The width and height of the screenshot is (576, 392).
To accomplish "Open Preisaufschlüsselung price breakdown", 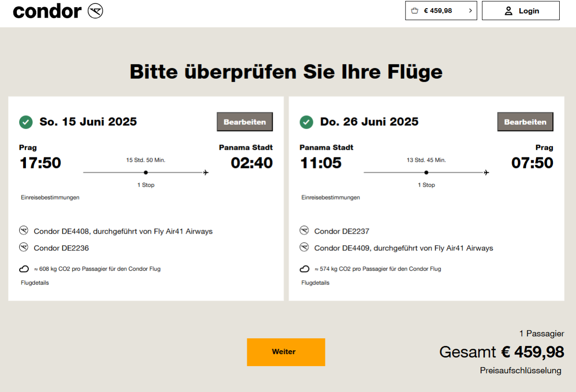I will point(520,370).
